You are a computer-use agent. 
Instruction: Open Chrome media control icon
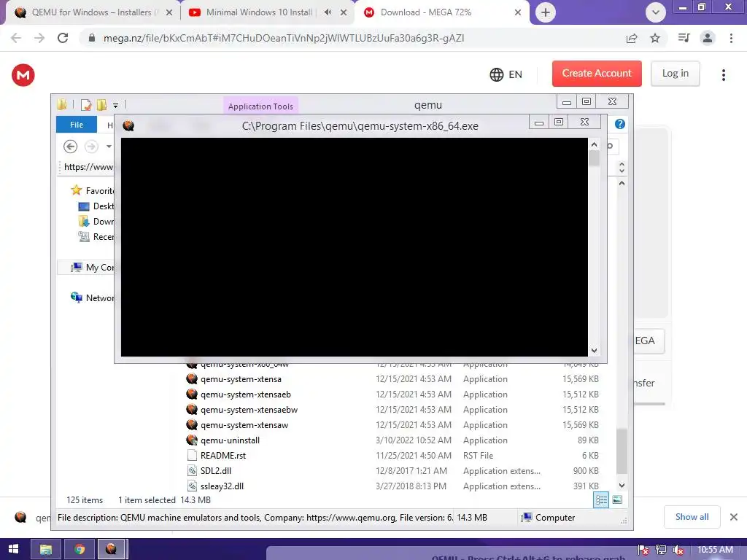684,38
